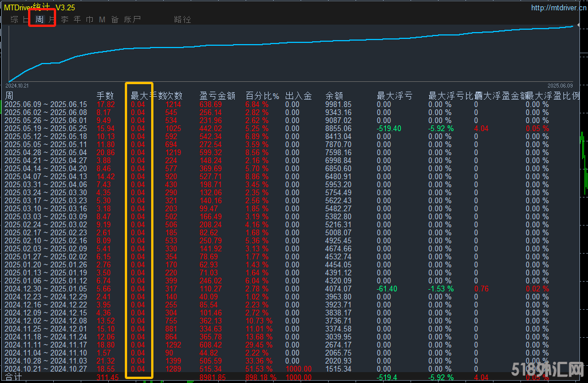The width and height of the screenshot is (588, 383).
Task: Select the 2025.06.09 ~ 2025.06.15 week row
Action: pos(46,104)
